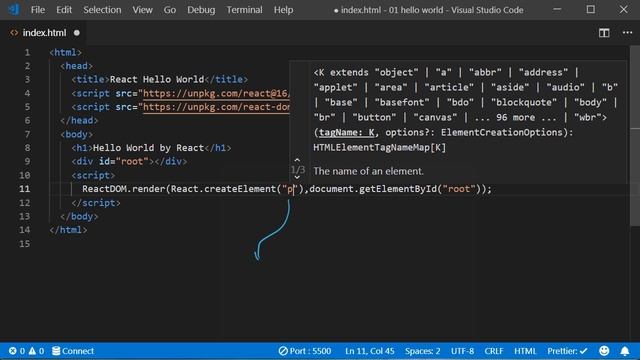Show next signature in parameter hint
The height and width of the screenshot is (360, 640).
click(x=297, y=178)
